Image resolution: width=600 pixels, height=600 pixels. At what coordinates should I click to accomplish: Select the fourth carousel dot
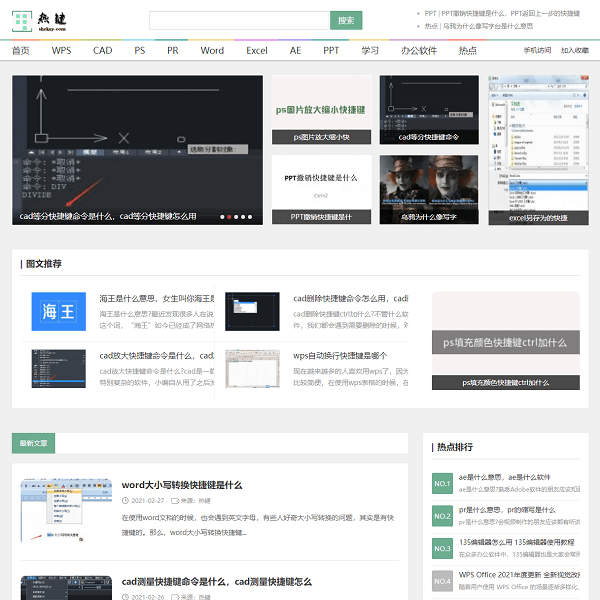[243, 217]
